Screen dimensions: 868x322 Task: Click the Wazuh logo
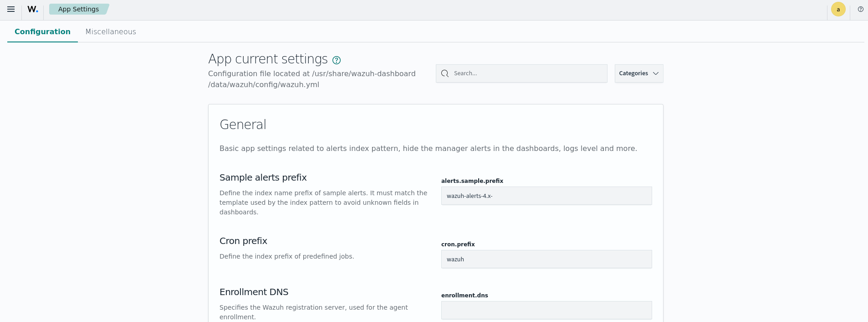coord(33,9)
